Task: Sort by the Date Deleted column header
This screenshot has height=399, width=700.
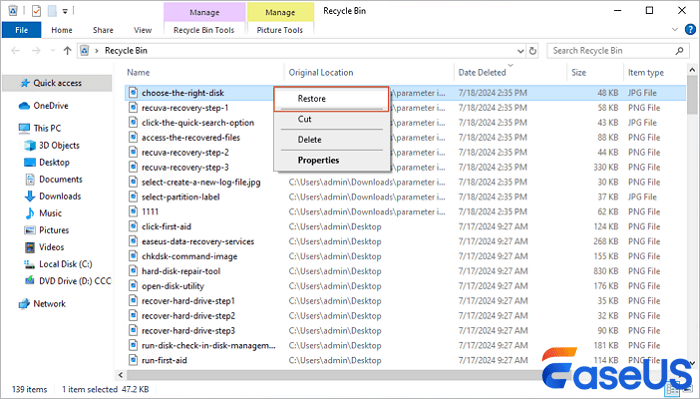Action: [x=482, y=72]
